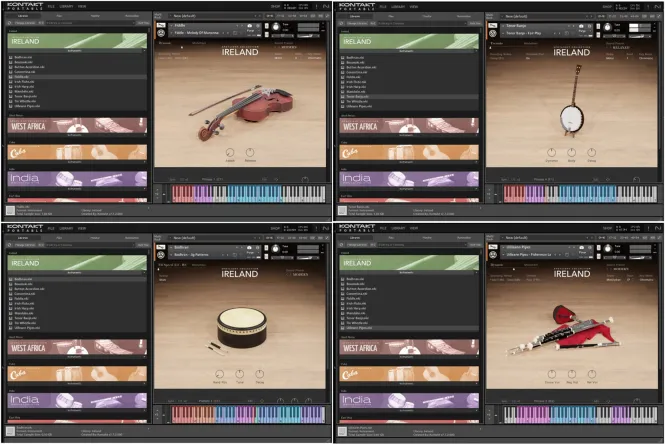The image size is (665, 444).
Task: Switch to the Automation tab in the Bodhran window
Action: tap(132, 237)
